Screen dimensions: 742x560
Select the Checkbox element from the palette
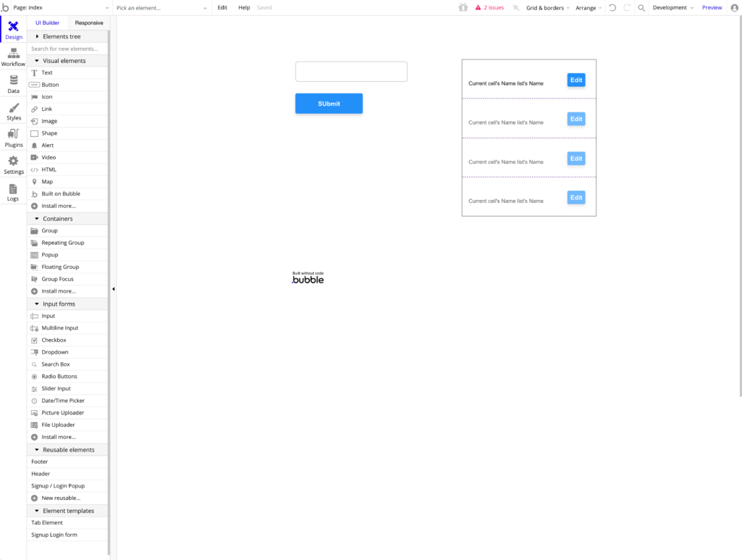[54, 340]
